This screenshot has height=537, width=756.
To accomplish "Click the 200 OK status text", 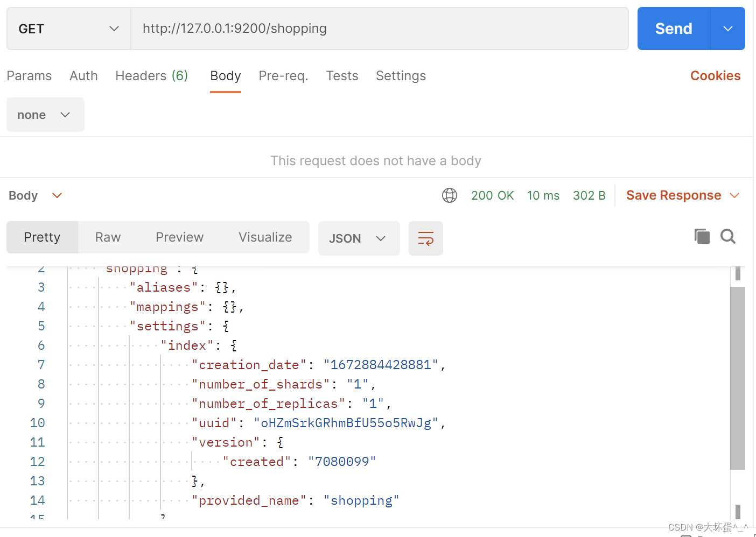I will click(x=493, y=195).
